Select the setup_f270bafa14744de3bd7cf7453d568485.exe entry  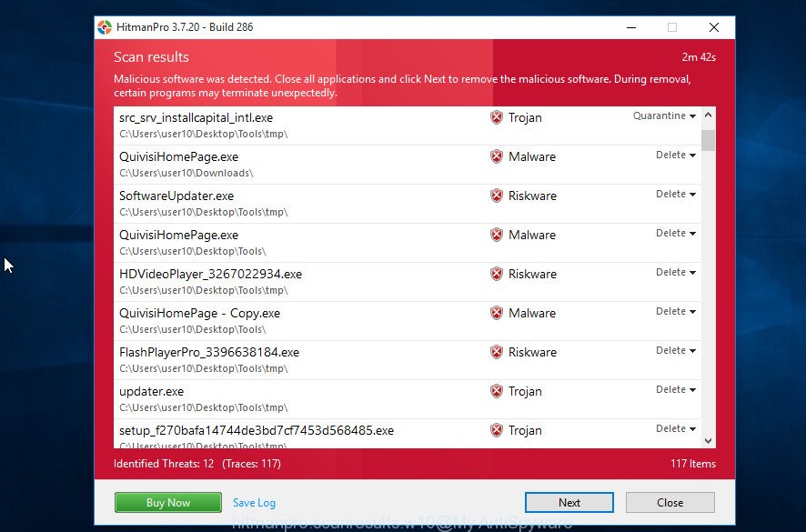(x=257, y=431)
